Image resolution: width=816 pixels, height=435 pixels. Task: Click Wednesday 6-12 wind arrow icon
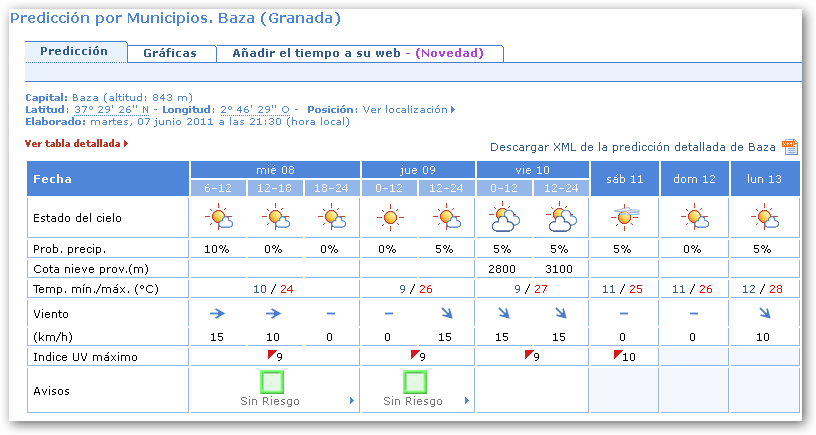217,313
